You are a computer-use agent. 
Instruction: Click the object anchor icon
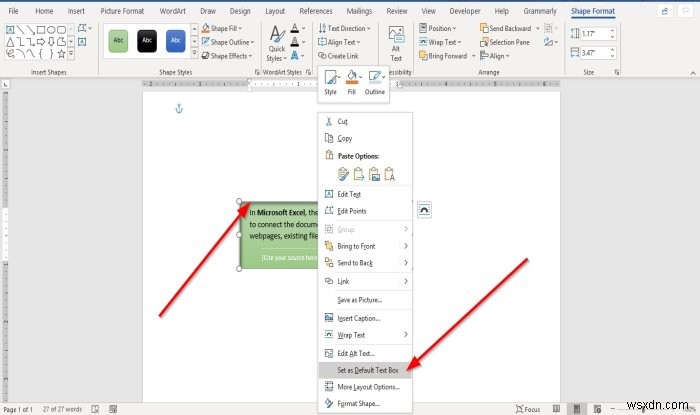tap(179, 108)
